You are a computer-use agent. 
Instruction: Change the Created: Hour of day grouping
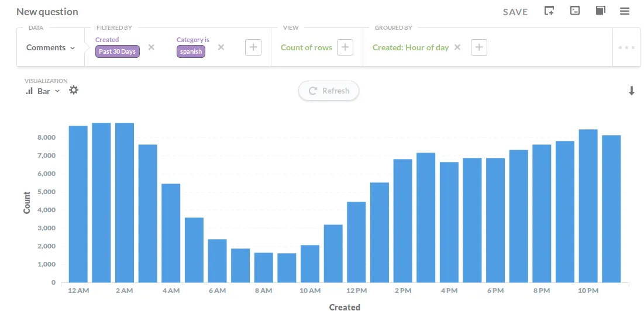411,47
